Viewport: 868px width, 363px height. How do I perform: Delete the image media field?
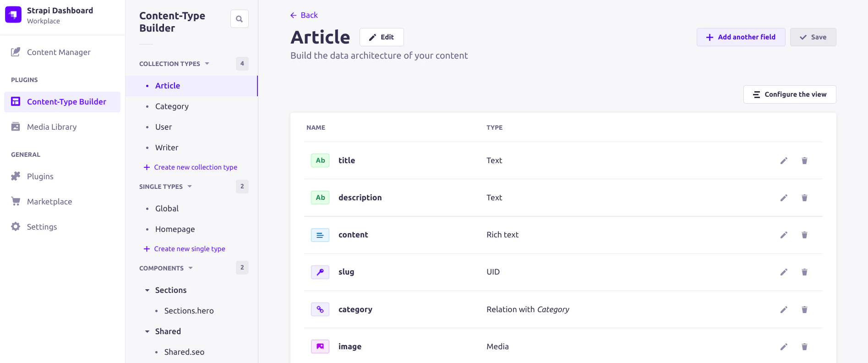tap(804, 346)
